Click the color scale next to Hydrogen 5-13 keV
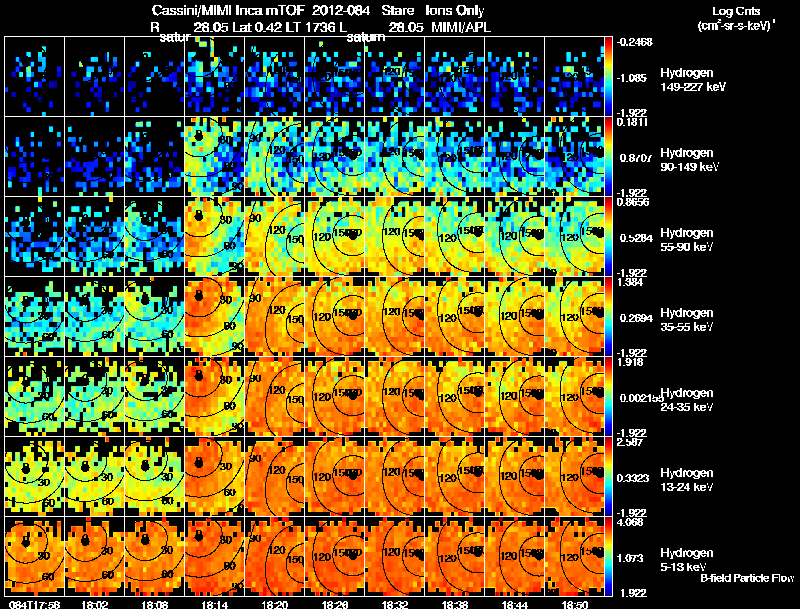 pyautogui.click(x=608, y=557)
